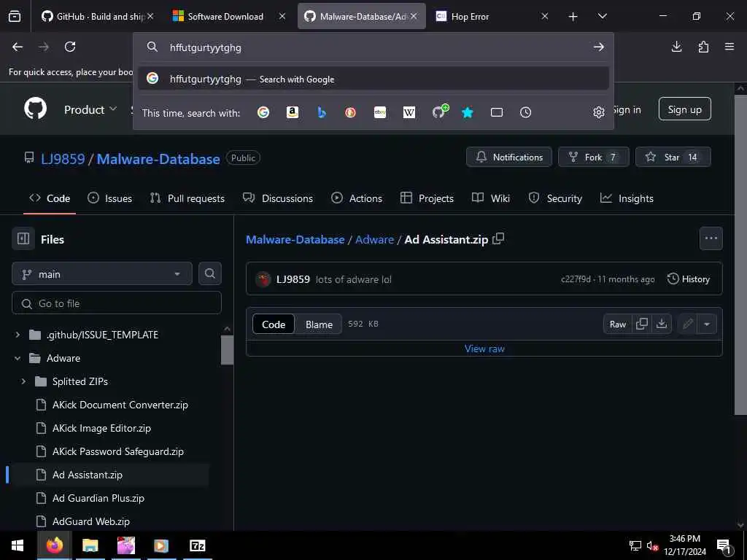Open Actions repository tab
Image resolution: width=747 pixels, height=560 pixels.
tap(356, 198)
